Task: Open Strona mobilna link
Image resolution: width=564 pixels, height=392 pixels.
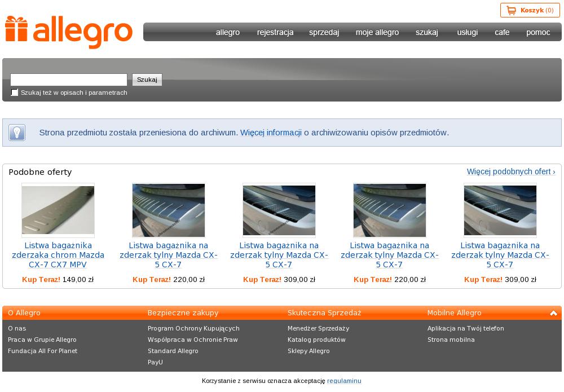Action: (451, 340)
